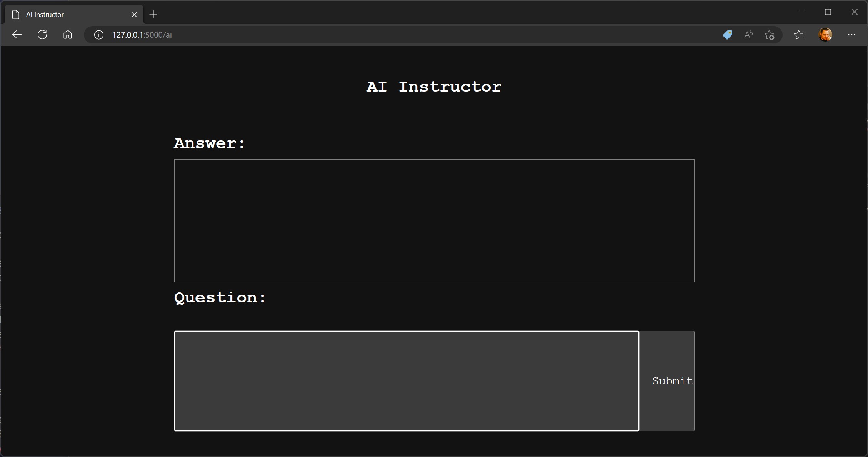The width and height of the screenshot is (868, 457).
Task: Open the Favorites list icon
Action: (799, 35)
